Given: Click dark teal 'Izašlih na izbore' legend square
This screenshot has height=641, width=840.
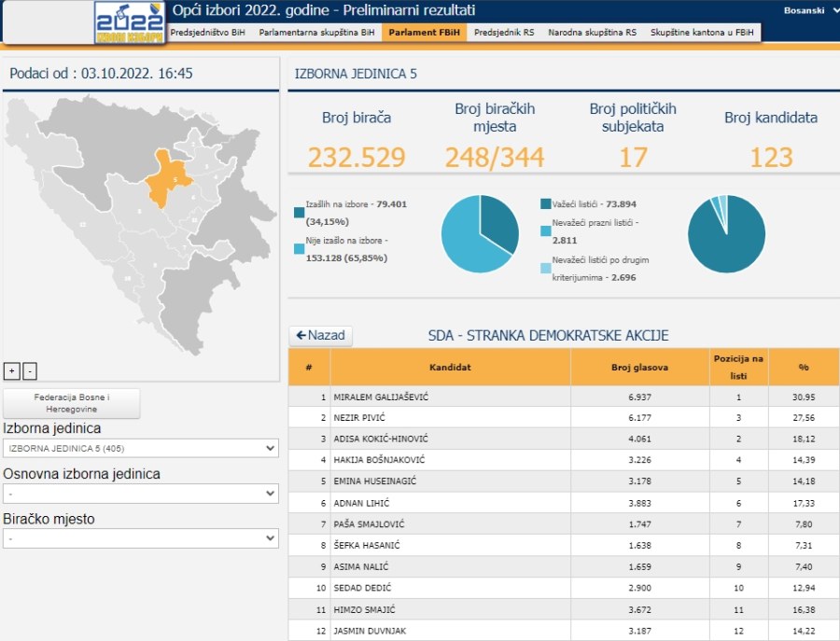Looking at the screenshot, I should 299,213.
